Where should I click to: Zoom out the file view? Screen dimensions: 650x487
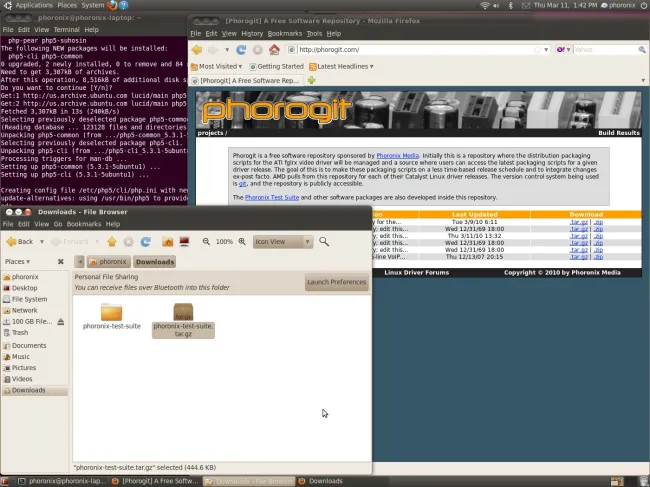click(x=206, y=241)
